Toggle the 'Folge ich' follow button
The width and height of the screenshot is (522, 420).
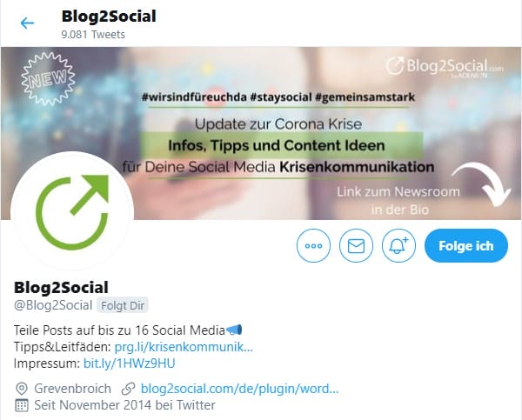coord(466,245)
